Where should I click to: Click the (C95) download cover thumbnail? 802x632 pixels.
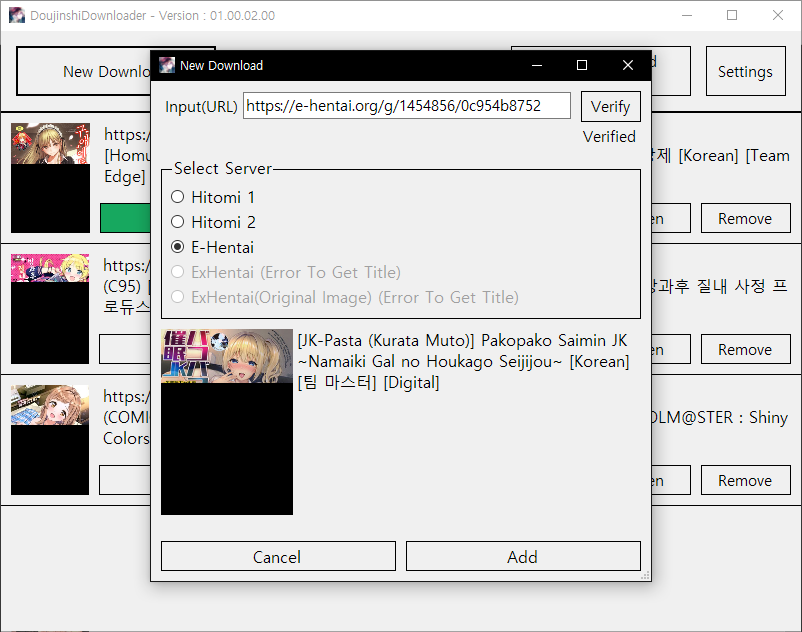point(50,309)
